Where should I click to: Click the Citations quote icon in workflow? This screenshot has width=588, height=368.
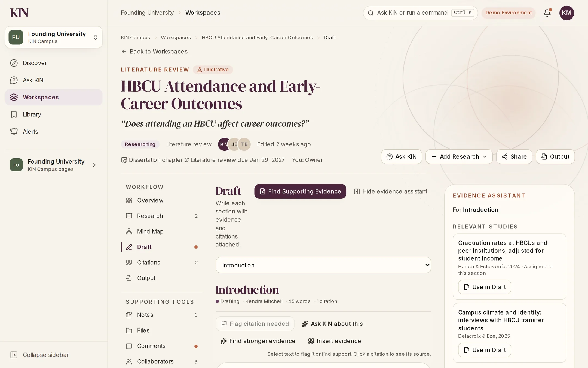(x=129, y=263)
